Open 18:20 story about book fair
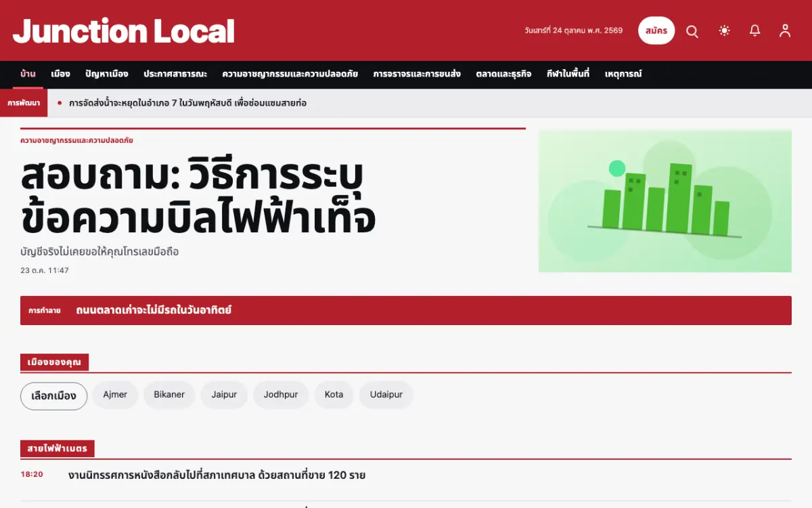Image resolution: width=812 pixels, height=508 pixels. coord(217,475)
